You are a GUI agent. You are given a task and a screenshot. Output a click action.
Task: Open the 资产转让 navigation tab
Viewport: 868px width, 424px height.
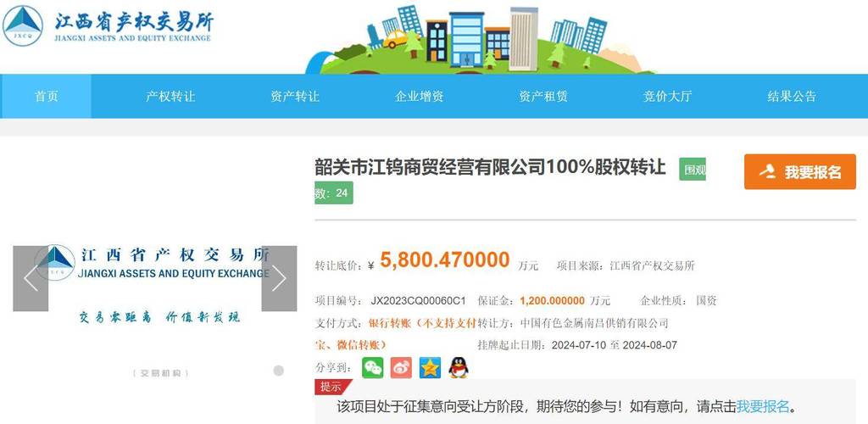[x=295, y=97]
